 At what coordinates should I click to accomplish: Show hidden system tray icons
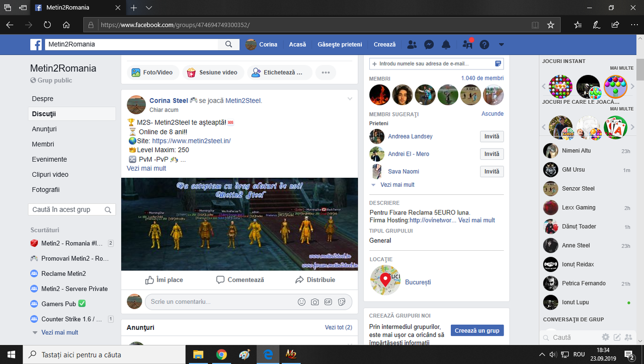542,354
